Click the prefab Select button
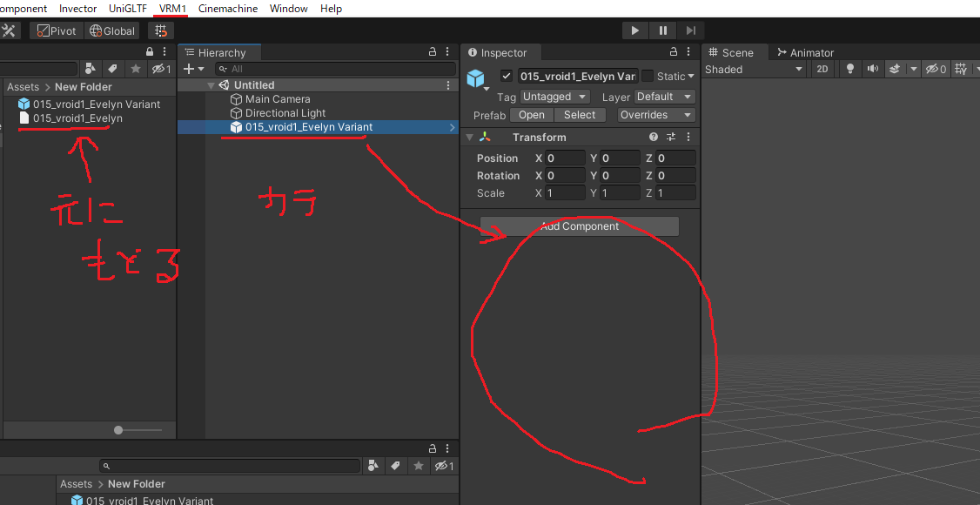This screenshot has width=980, height=505. [x=580, y=115]
